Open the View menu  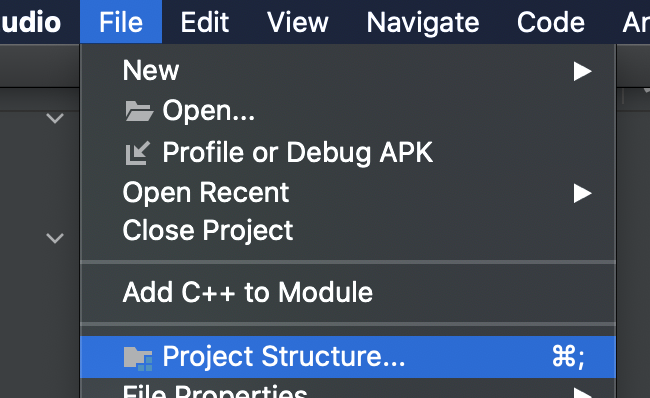tap(298, 22)
